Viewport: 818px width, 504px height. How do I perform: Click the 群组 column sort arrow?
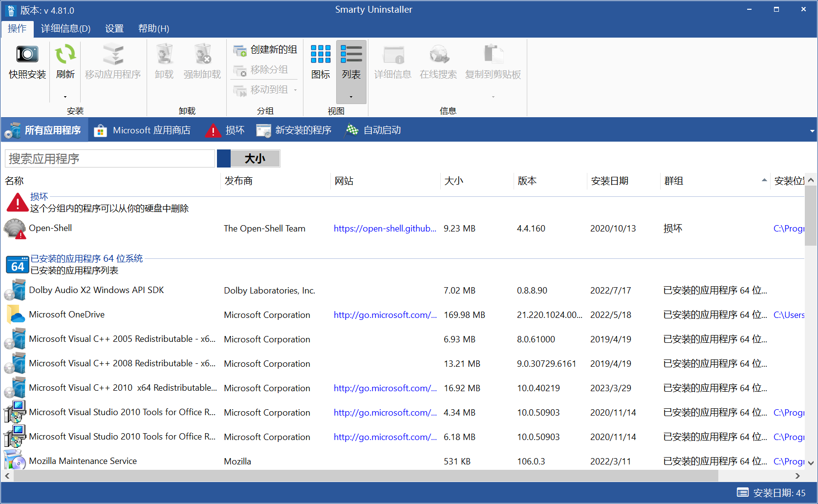tap(764, 180)
